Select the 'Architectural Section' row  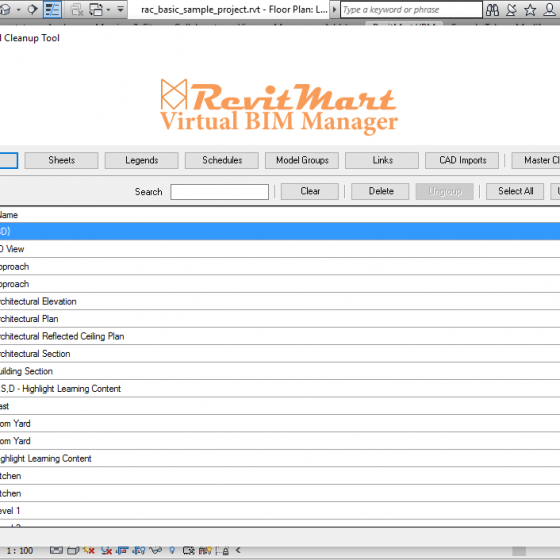(280, 354)
